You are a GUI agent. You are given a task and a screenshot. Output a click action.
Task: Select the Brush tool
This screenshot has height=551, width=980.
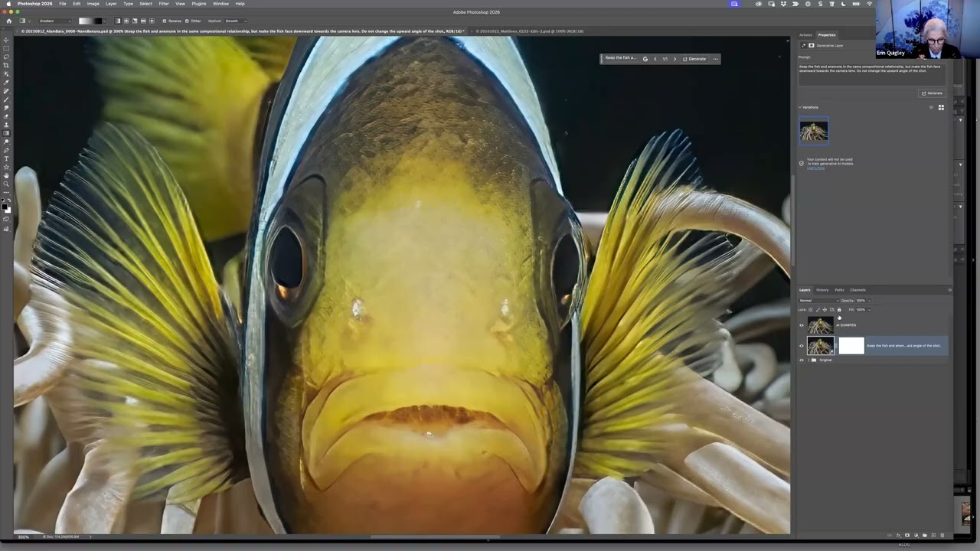(x=6, y=100)
